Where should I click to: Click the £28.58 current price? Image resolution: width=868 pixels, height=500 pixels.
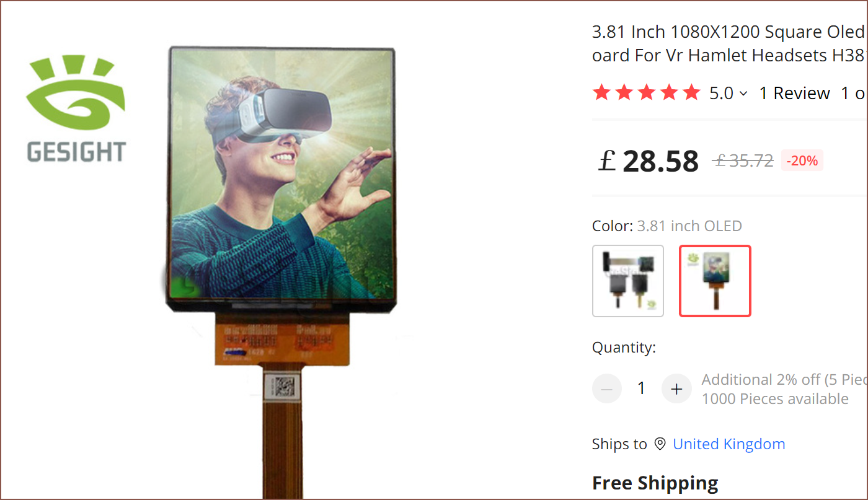click(649, 161)
